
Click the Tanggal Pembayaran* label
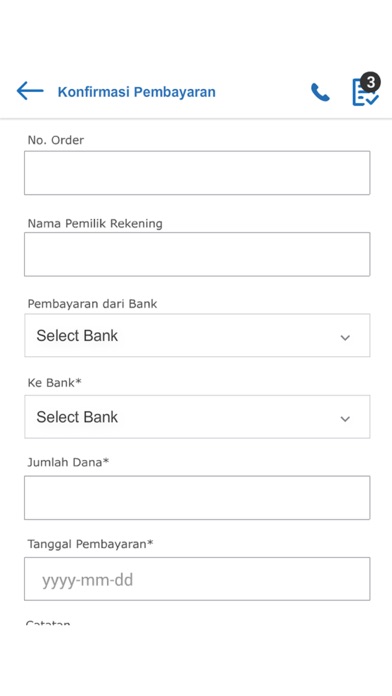90,544
